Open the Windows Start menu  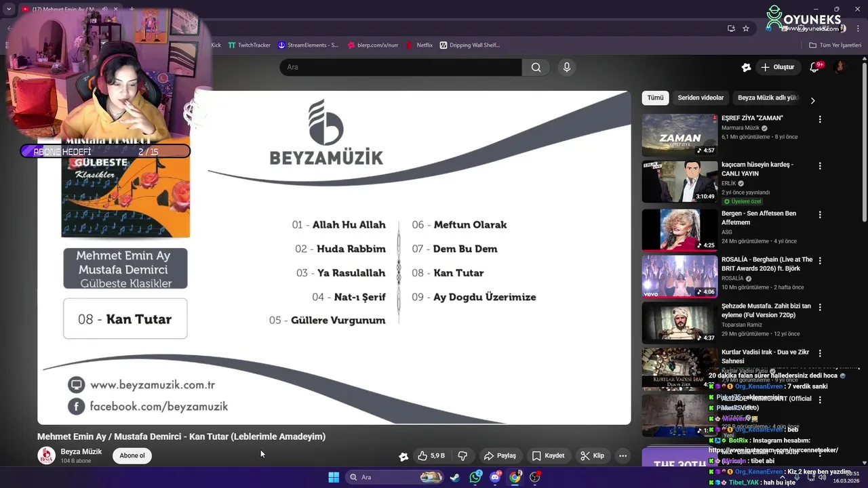(x=334, y=477)
